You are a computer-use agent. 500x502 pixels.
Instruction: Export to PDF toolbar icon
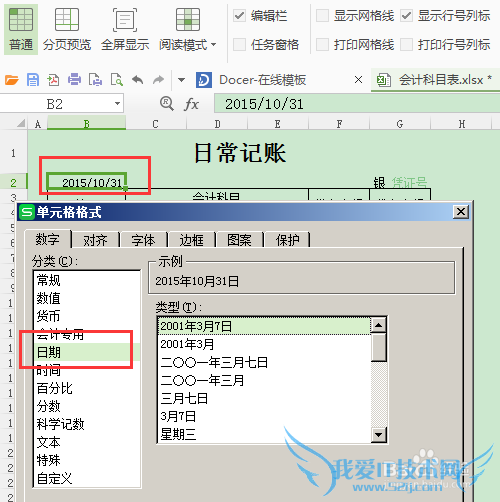53,80
